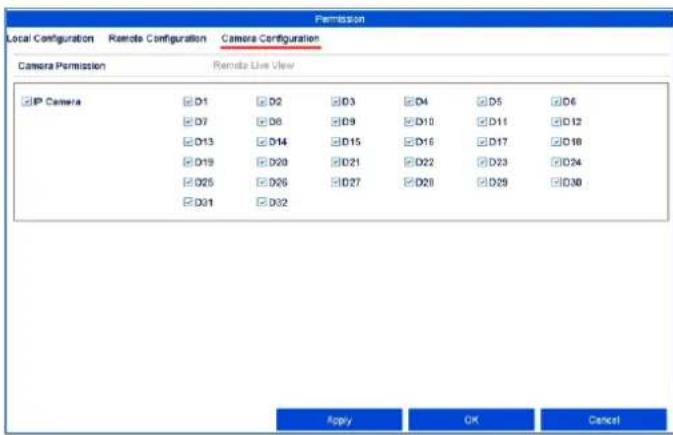Toggle the D17 camera checkbox
673x435 pixels.
coord(482,142)
